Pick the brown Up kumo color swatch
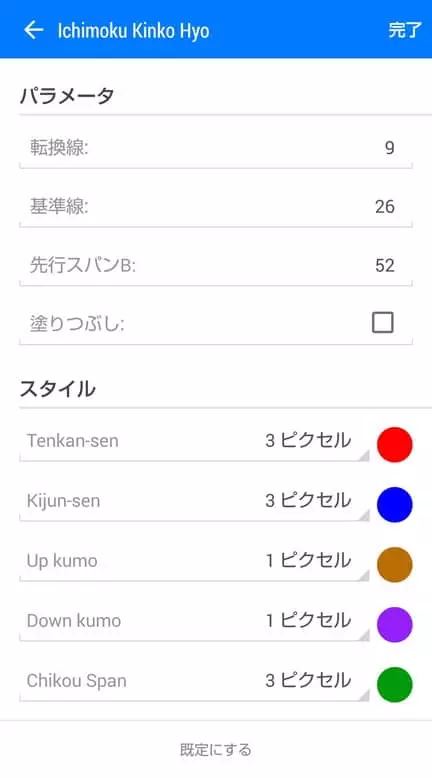Image resolution: width=432 pixels, height=778 pixels. tap(395, 565)
